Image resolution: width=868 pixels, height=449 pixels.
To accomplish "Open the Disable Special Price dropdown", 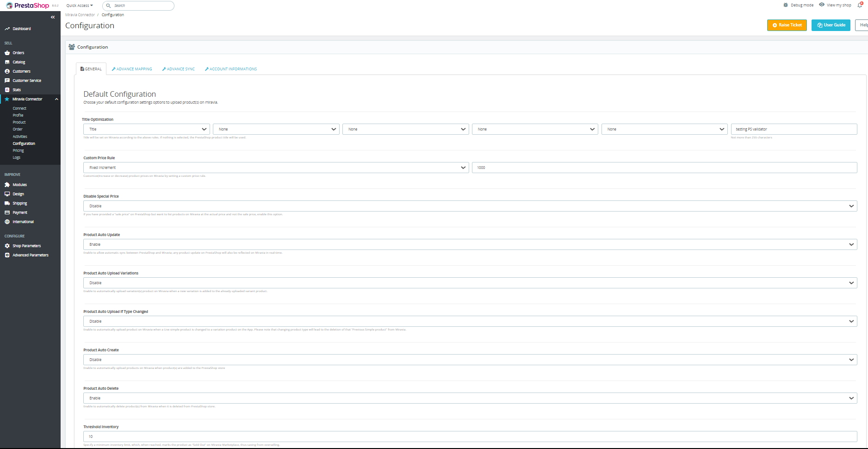I will (470, 206).
